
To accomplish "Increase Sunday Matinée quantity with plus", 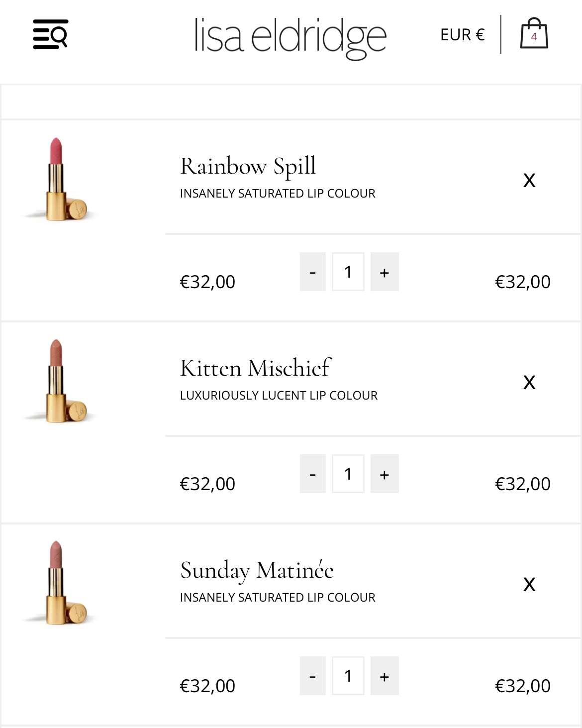I will 385,676.
